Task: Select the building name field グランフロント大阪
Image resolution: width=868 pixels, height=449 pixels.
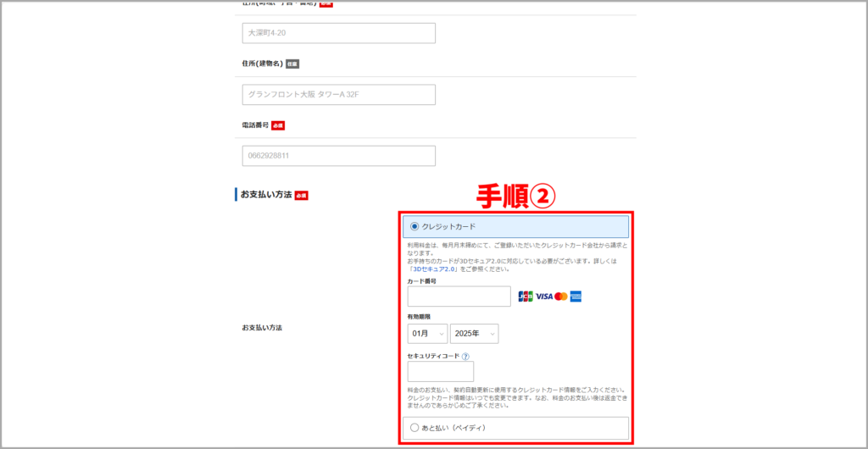Action: coord(338,95)
